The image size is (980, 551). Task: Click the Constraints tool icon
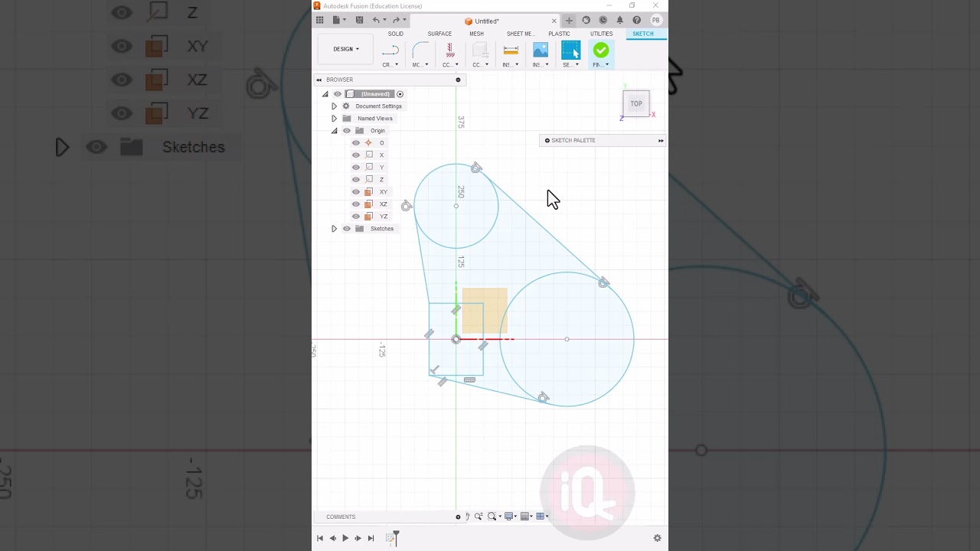pos(450,51)
